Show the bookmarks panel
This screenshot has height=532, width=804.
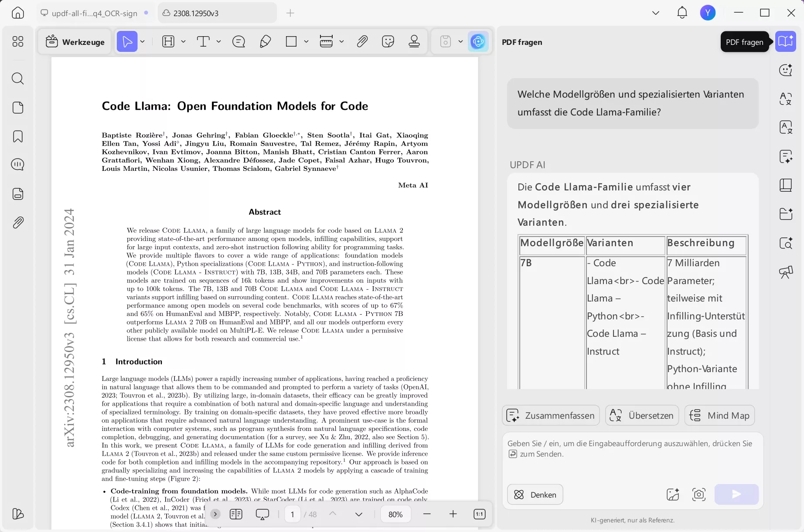tap(18, 136)
